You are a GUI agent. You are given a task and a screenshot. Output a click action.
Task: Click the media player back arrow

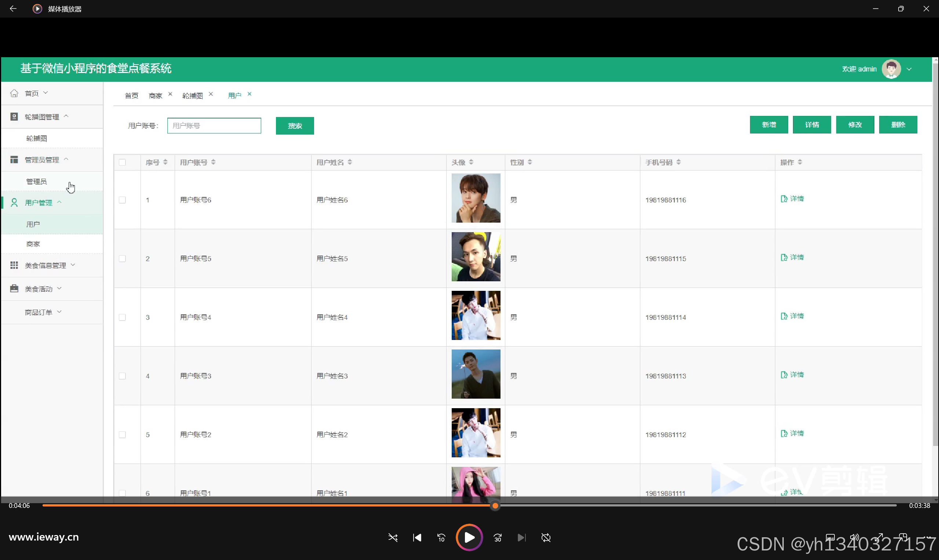click(13, 8)
